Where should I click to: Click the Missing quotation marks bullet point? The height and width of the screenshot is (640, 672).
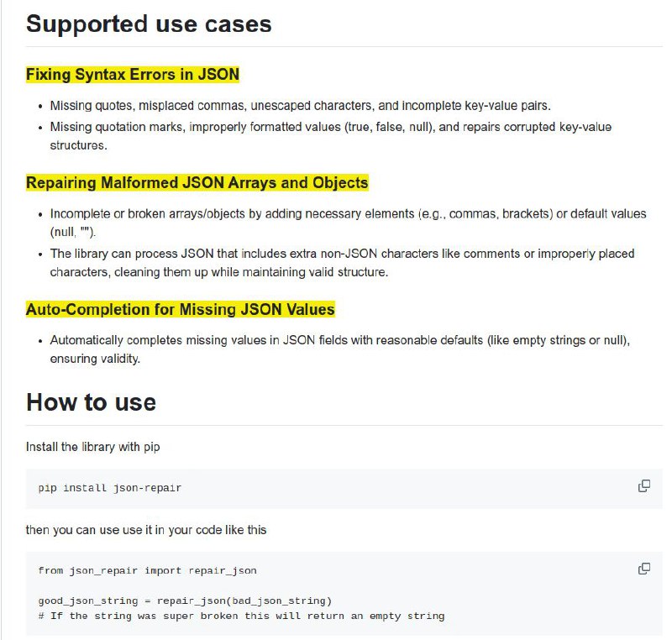[331, 136]
